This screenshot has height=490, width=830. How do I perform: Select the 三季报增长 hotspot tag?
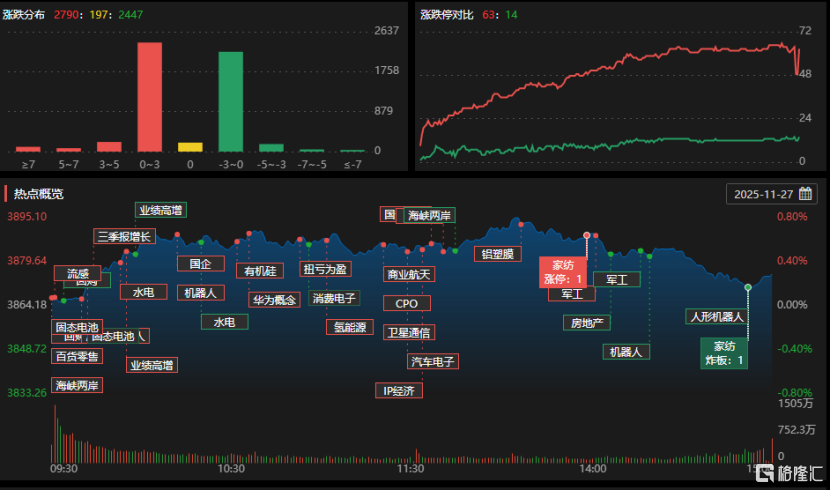(124, 237)
